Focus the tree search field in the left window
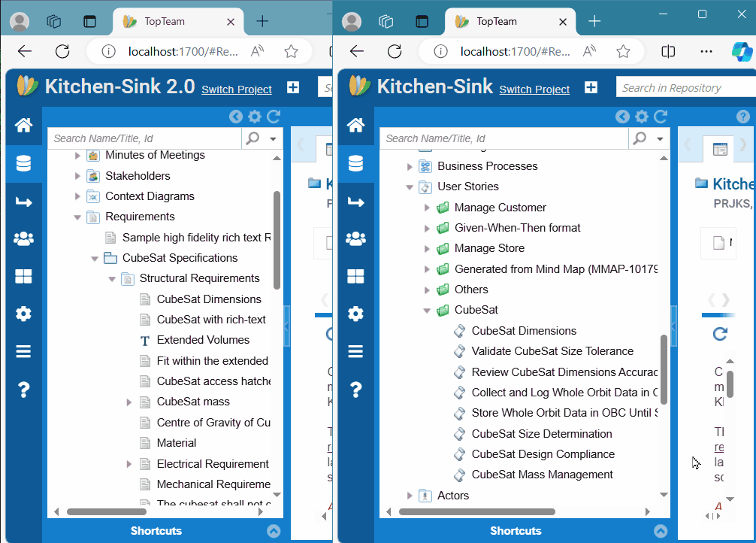Viewport: 756px width, 543px height. [144, 138]
